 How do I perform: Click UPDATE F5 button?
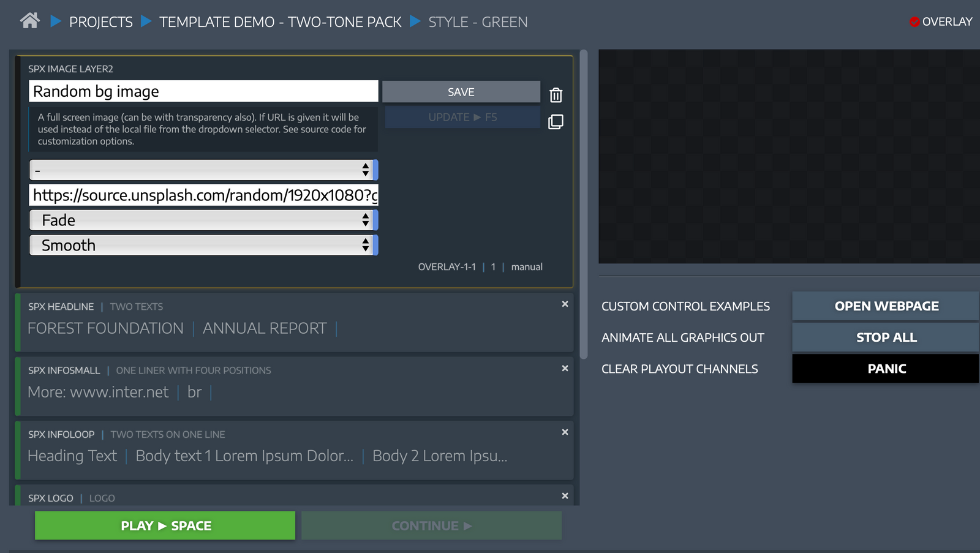462,117
